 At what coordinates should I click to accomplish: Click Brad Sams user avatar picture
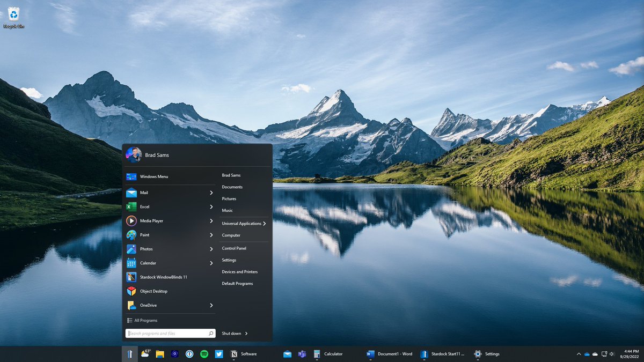click(x=134, y=155)
